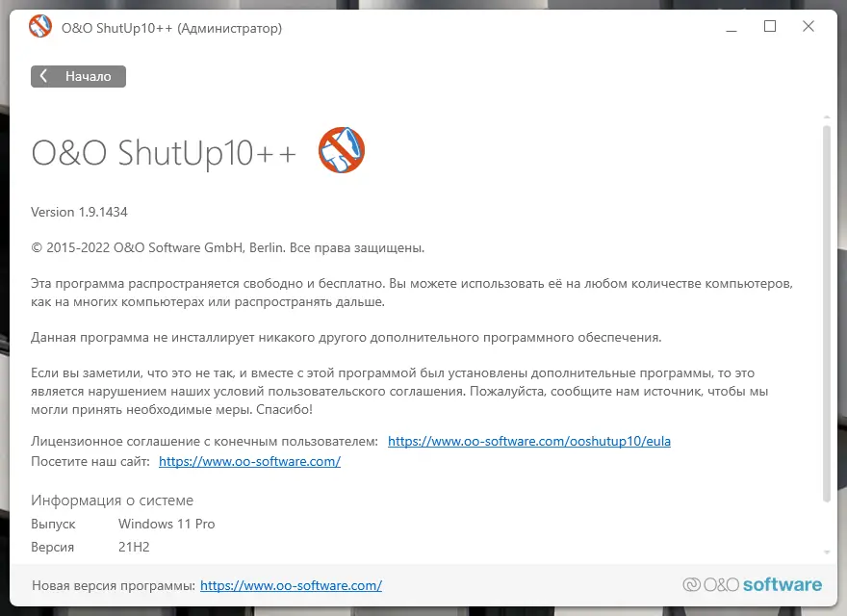Screen dimensions: 847x616
Task: Go back using the Начало button
Action: coord(78,76)
